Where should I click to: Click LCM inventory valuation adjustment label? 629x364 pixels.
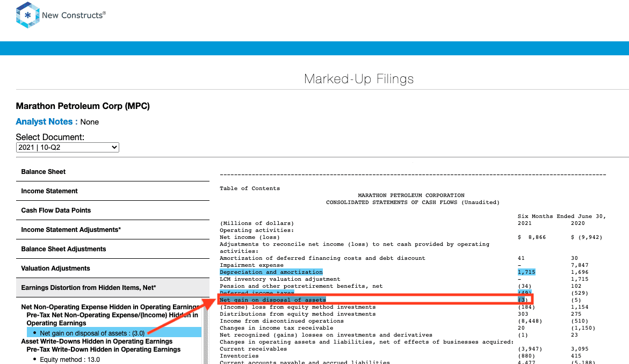280,279
